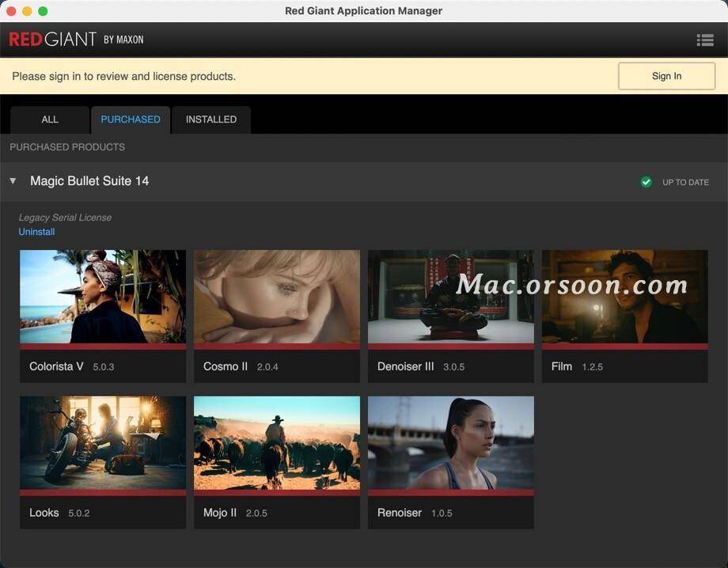Click the UP TO DATE status text

[685, 183]
